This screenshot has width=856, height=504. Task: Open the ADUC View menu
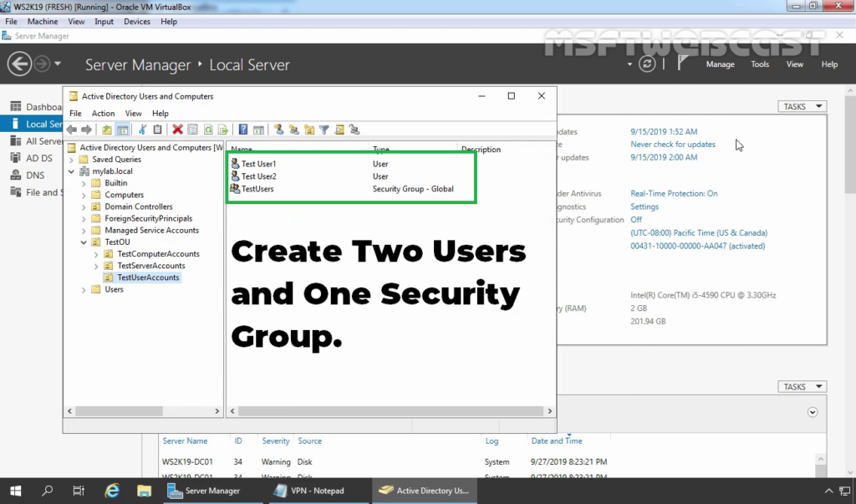point(133,114)
